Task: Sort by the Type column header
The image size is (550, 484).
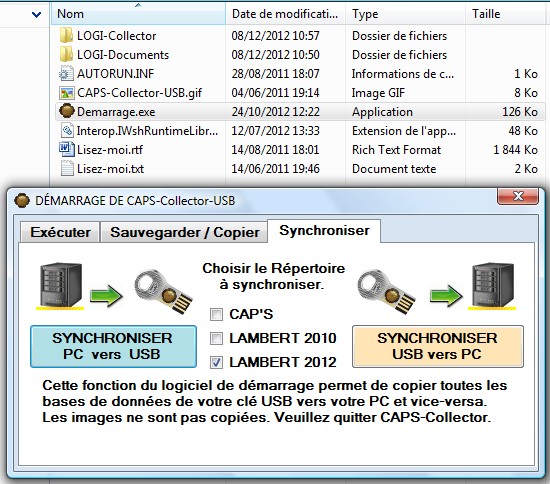Action: [x=405, y=14]
